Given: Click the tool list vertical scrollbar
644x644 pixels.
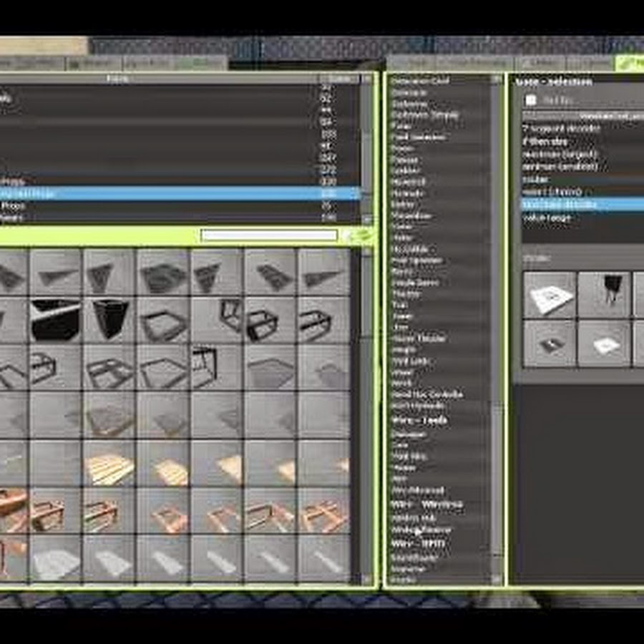Looking at the screenshot, I should tap(497, 286).
